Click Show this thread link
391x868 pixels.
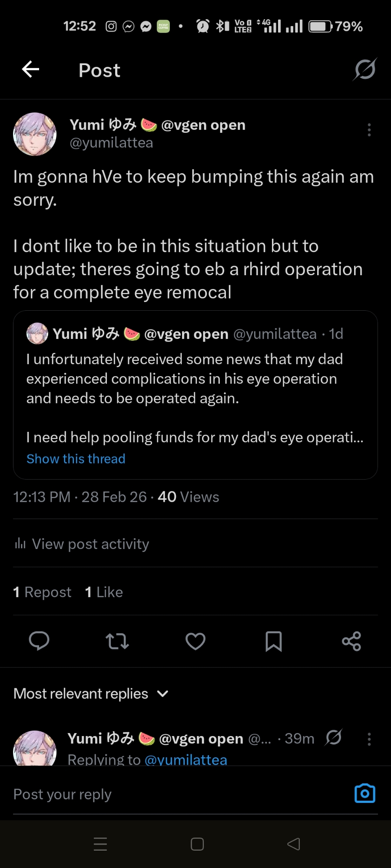(76, 459)
